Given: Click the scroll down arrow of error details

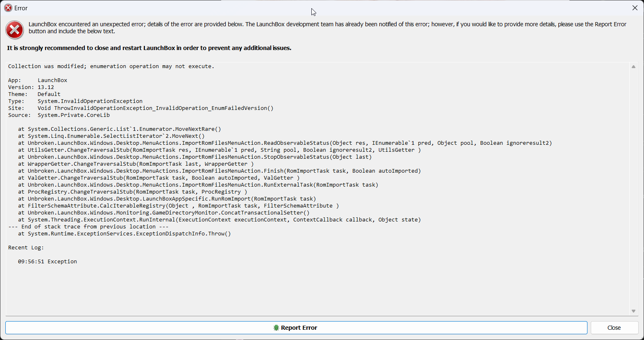Looking at the screenshot, I should pyautogui.click(x=633, y=311).
